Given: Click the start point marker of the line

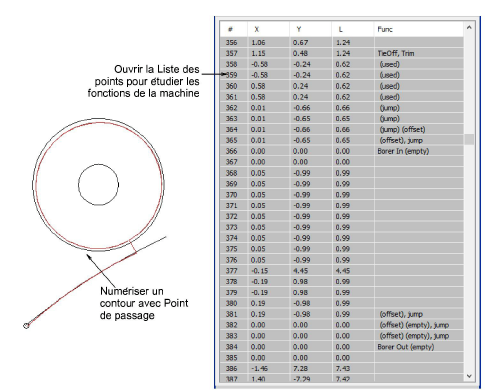Looking at the screenshot, I should pos(26,326).
